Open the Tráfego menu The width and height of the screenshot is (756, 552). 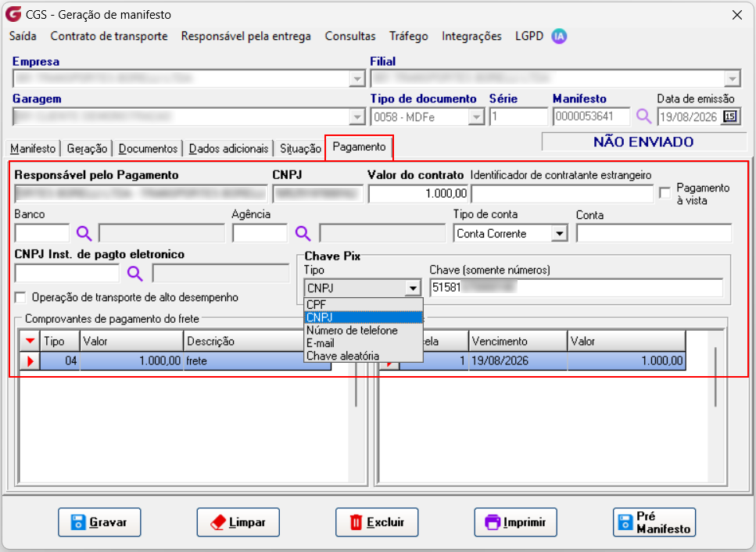coord(409,36)
